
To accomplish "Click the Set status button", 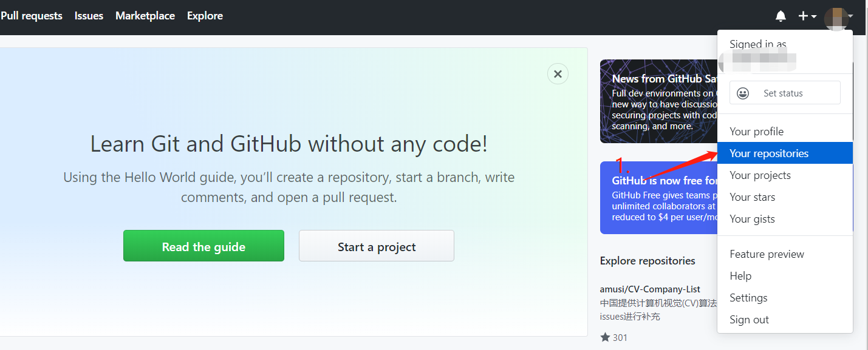I will coord(785,93).
